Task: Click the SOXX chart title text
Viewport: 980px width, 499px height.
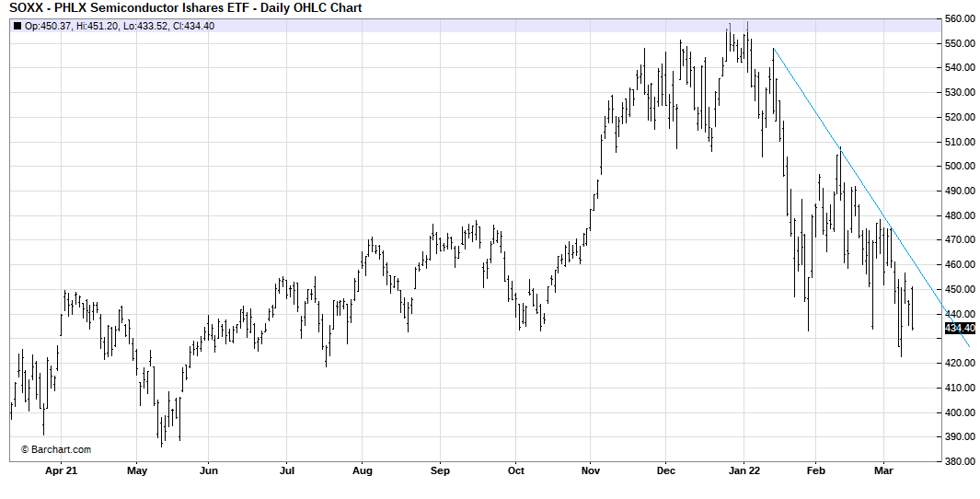Action: [x=186, y=8]
